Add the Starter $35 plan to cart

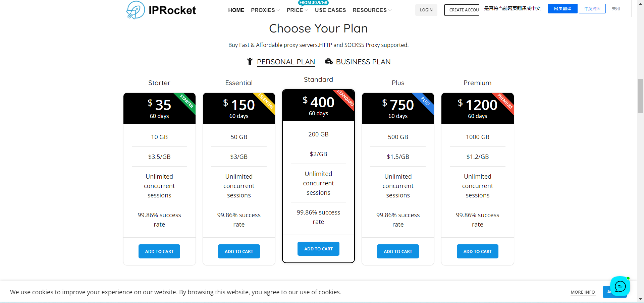(159, 251)
